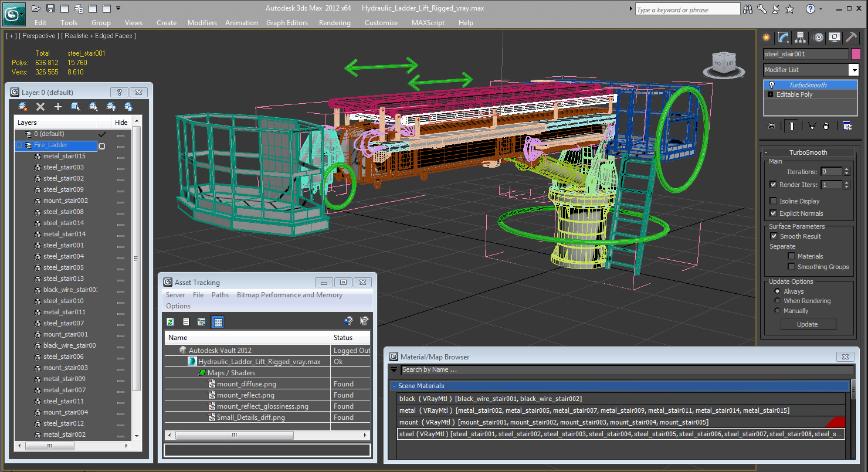This screenshot has width=868, height=472.
Task: Click the Realistic + Edged Faces viewport label
Action: (99, 36)
